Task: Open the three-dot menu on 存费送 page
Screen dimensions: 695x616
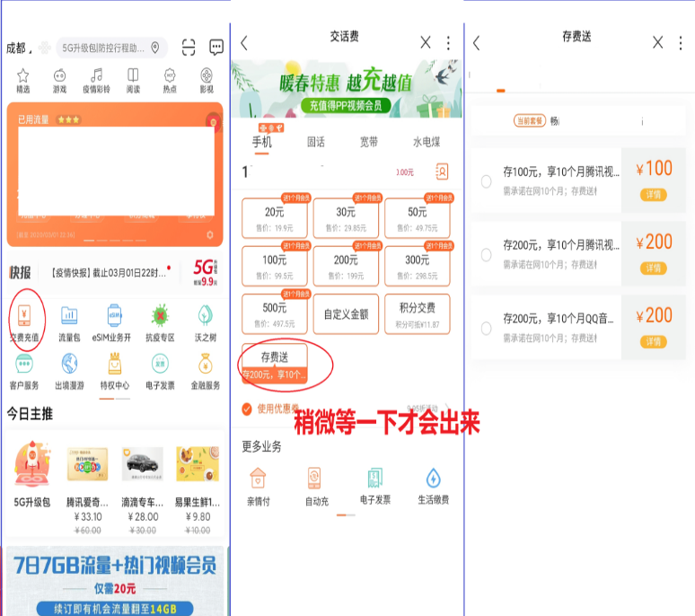Action: coord(680,43)
